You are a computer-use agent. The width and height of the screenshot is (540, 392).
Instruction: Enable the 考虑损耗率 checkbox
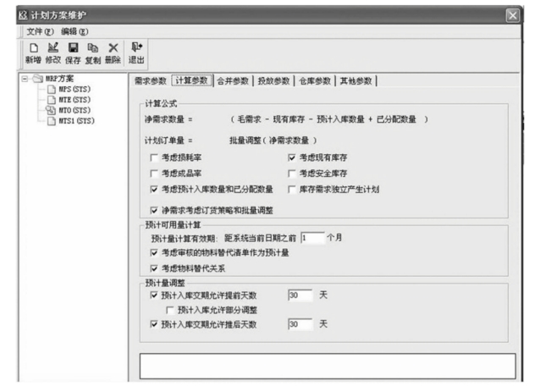point(154,157)
